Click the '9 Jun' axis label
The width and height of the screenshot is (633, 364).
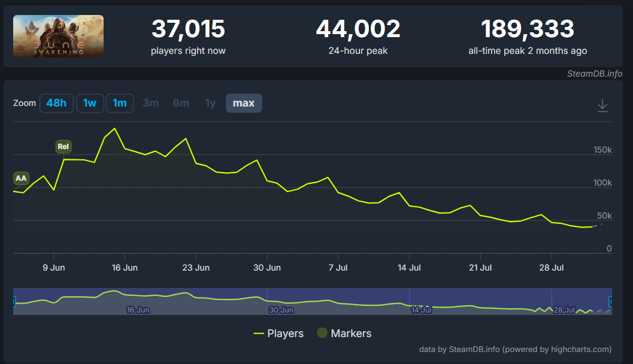tap(54, 268)
